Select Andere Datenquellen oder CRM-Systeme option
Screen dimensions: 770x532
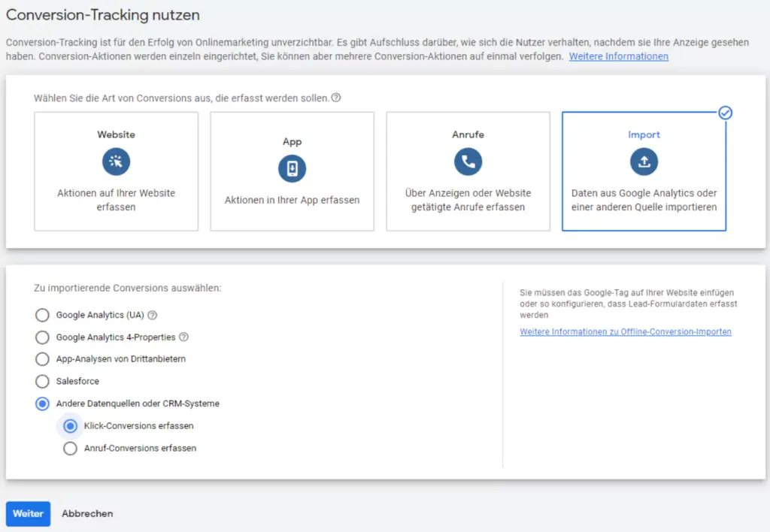point(42,404)
